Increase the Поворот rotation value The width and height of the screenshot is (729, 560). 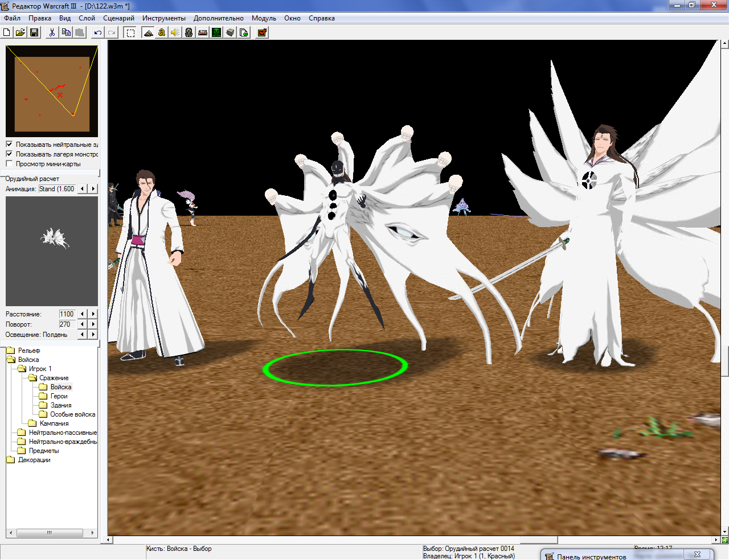pos(93,324)
